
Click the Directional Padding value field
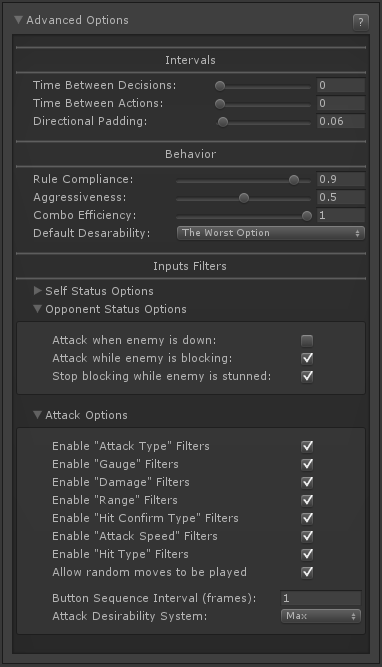[x=341, y=121]
